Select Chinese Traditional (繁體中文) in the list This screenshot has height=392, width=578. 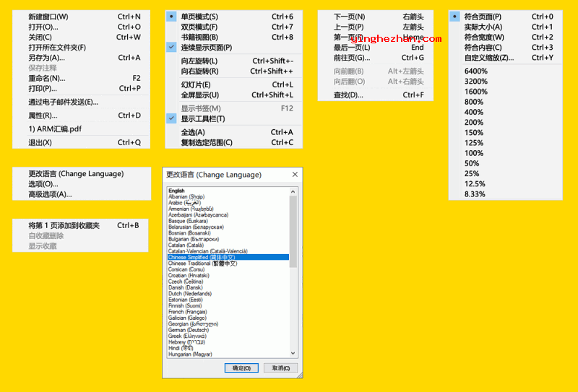[x=202, y=263]
